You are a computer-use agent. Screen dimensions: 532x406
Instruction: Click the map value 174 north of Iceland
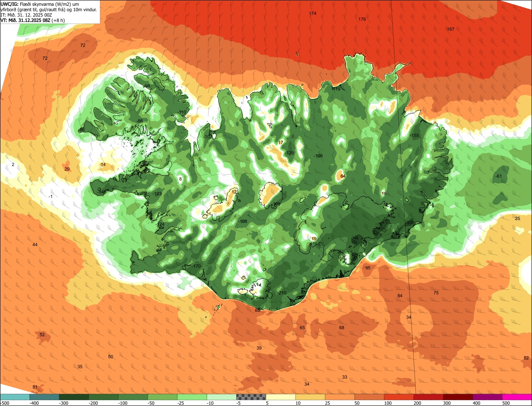(313, 14)
